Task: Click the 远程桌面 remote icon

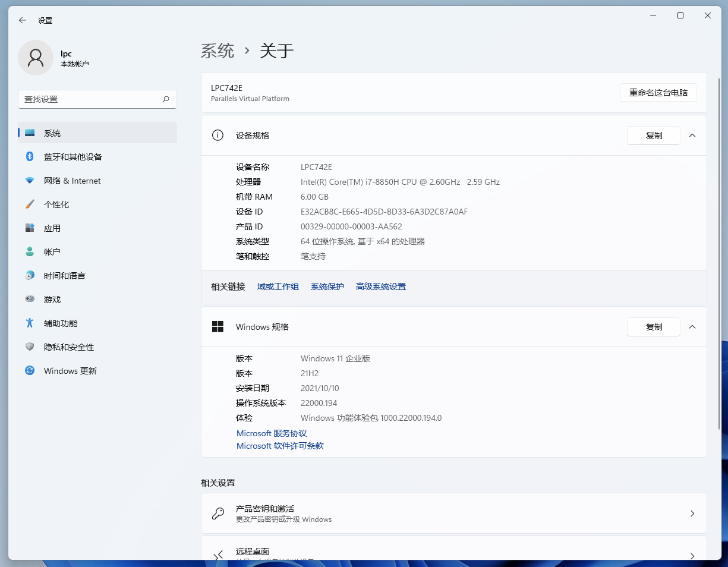Action: pos(218,555)
